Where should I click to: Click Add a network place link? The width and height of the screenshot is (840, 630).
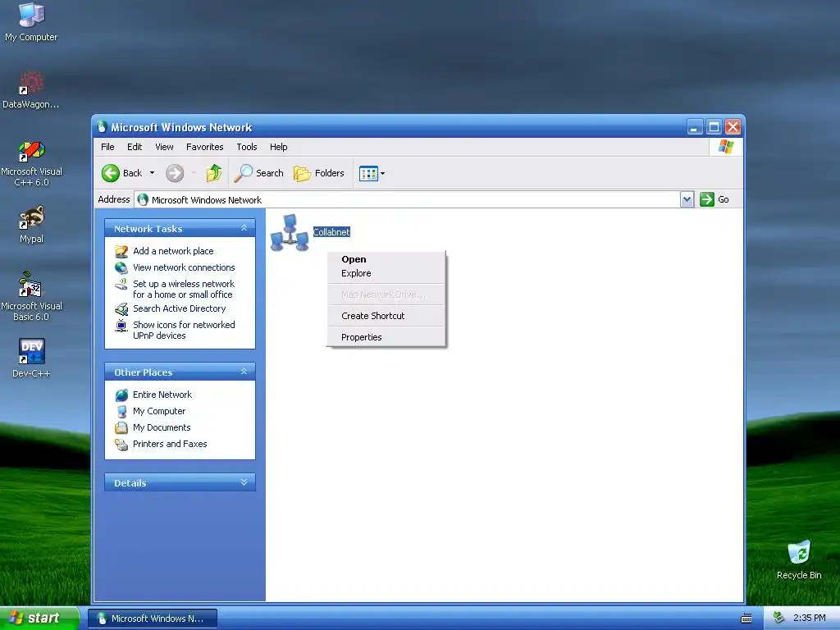click(x=173, y=251)
